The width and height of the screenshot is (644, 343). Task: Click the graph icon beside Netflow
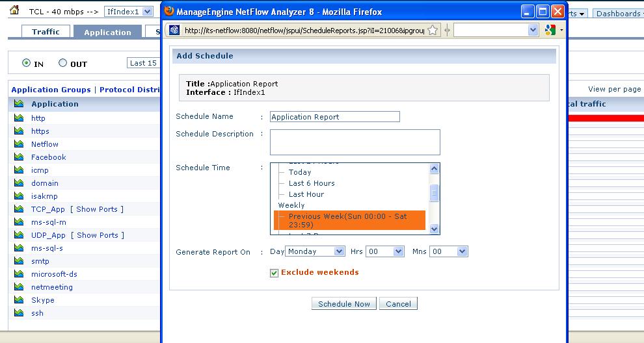[19, 144]
